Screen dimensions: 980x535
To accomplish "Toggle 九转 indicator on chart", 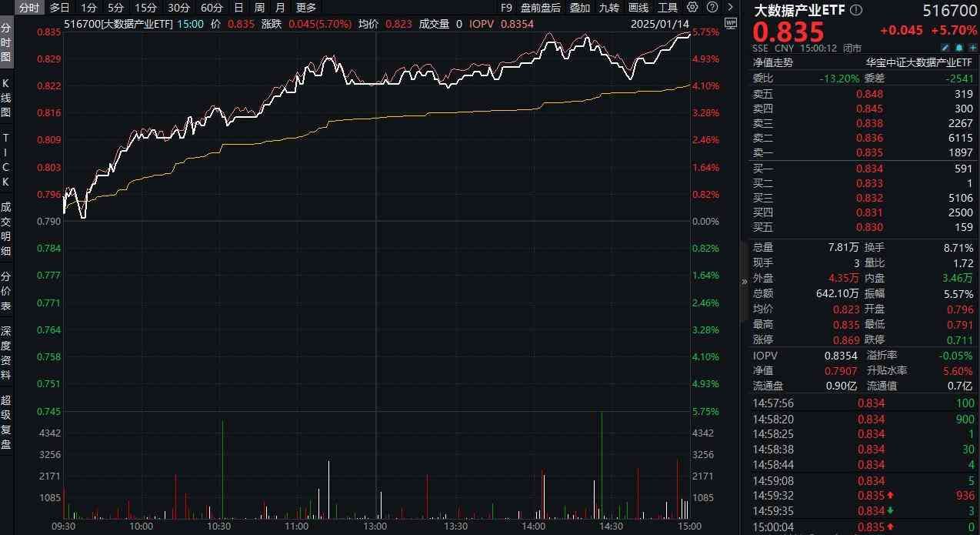I will point(608,8).
